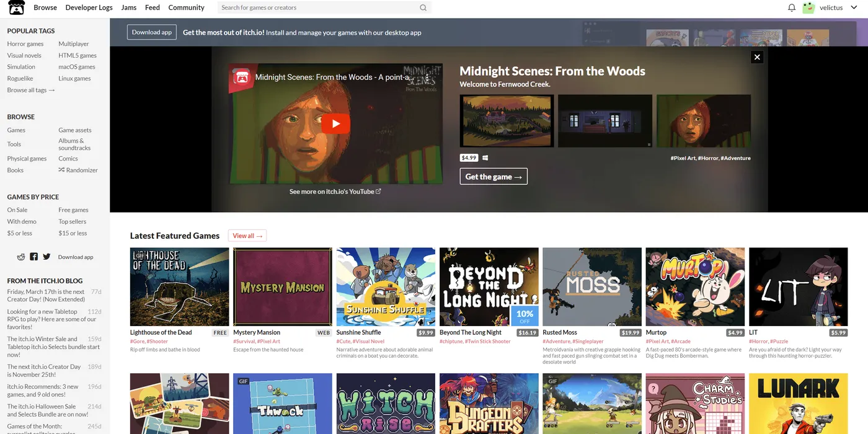The width and height of the screenshot is (868, 434).
Task: Open the Rusted Moss title link
Action: point(560,332)
